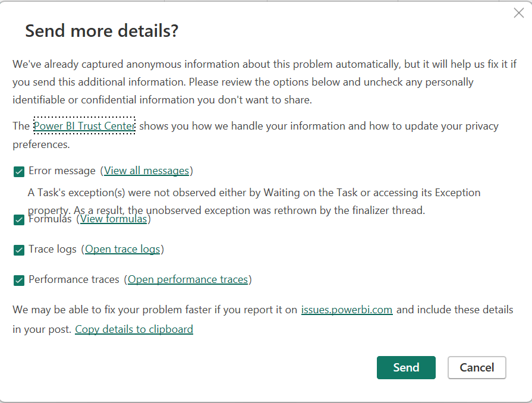Viewport: 532px width, 403px height.
Task: Open trace logs link
Action: (122, 249)
